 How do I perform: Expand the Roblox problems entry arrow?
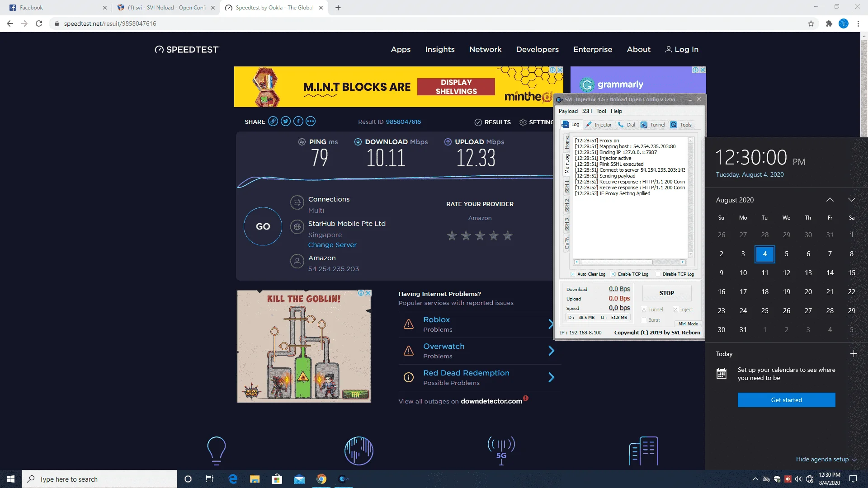point(551,324)
